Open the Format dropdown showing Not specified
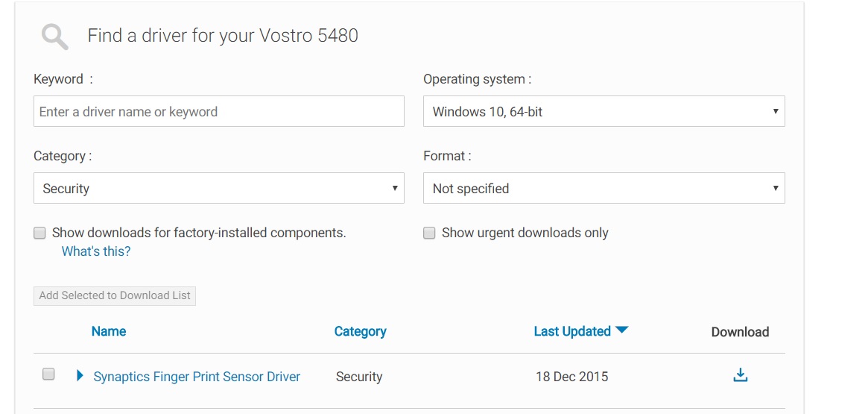 click(x=604, y=189)
